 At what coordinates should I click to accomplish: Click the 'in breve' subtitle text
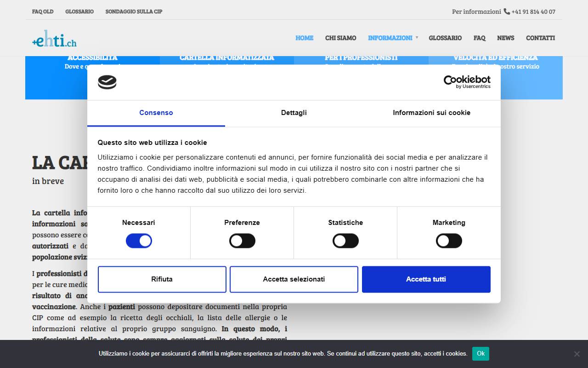click(x=48, y=181)
